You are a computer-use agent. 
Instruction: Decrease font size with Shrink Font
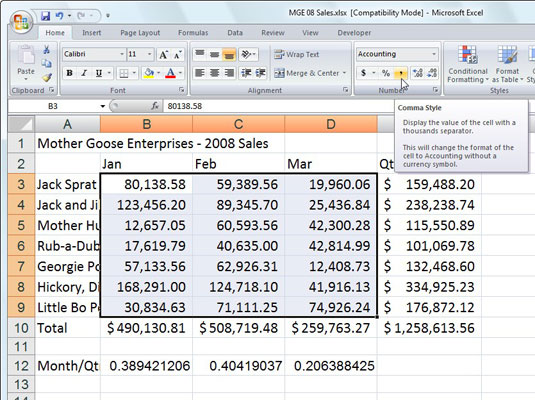tap(177, 54)
